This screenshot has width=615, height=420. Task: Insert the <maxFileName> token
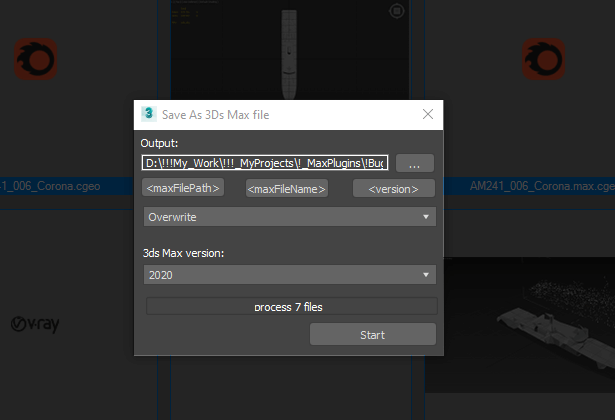pos(287,189)
